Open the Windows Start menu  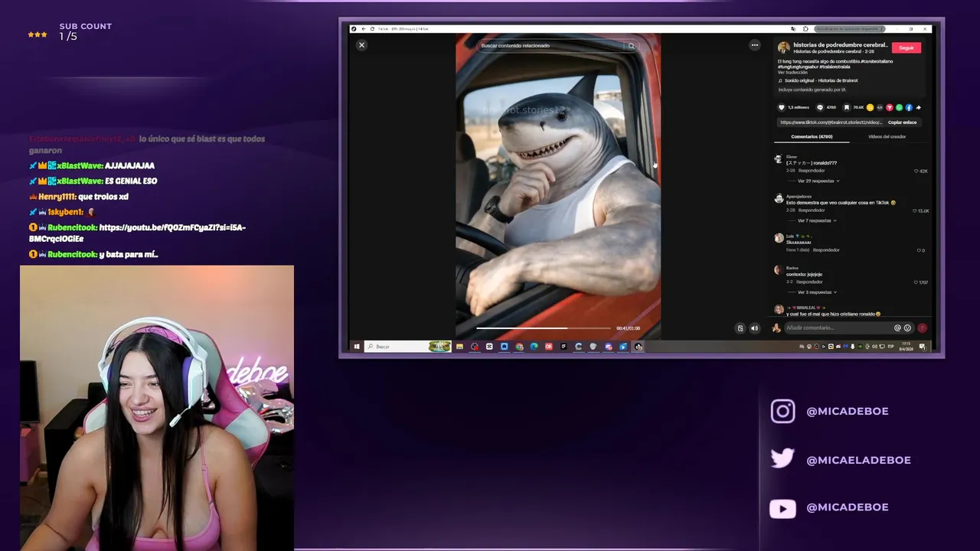coord(356,347)
